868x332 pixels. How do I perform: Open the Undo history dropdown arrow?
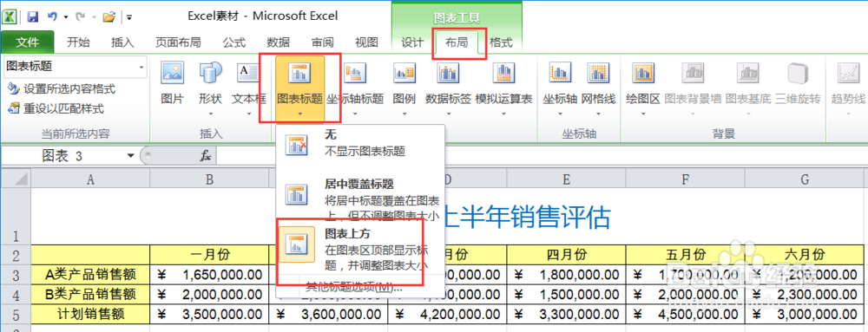tap(66, 17)
